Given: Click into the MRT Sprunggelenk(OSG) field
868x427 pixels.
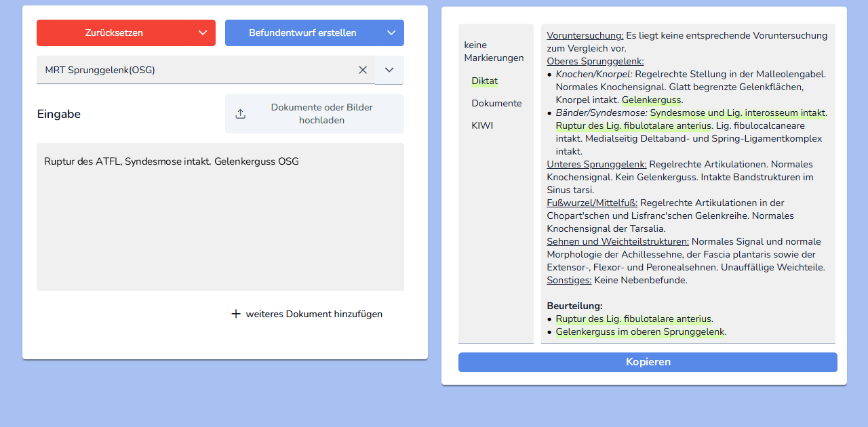Looking at the screenshot, I should point(197,70).
